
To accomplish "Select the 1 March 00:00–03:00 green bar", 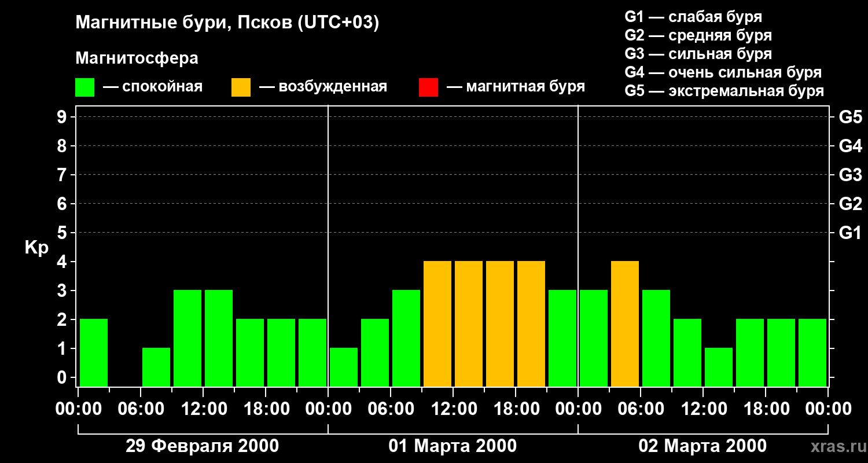I will (x=344, y=367).
